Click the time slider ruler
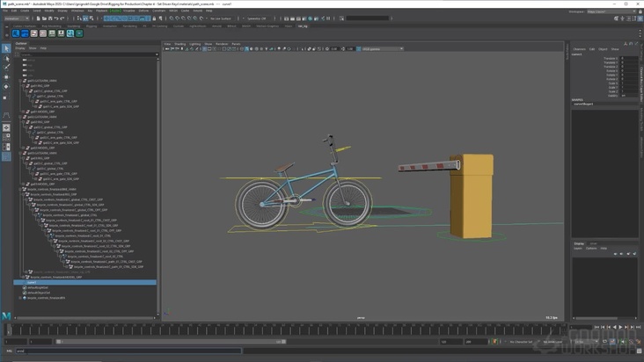Screen dimensions: 644x362 [282, 329]
